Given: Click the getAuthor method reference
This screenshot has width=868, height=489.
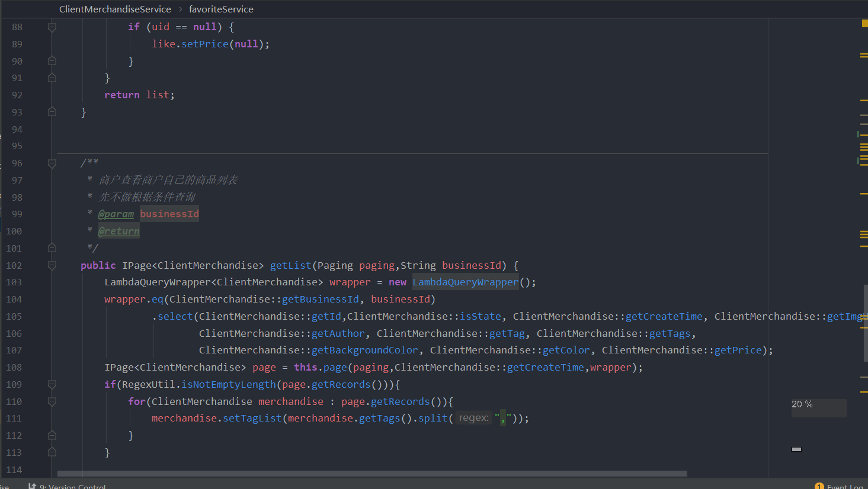Looking at the screenshot, I should click(x=338, y=333).
